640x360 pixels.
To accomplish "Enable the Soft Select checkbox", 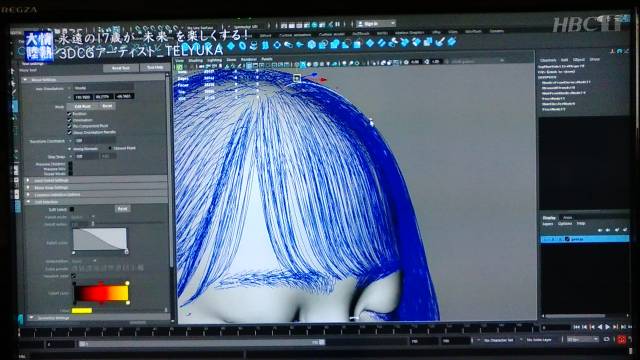I will [x=72, y=209].
